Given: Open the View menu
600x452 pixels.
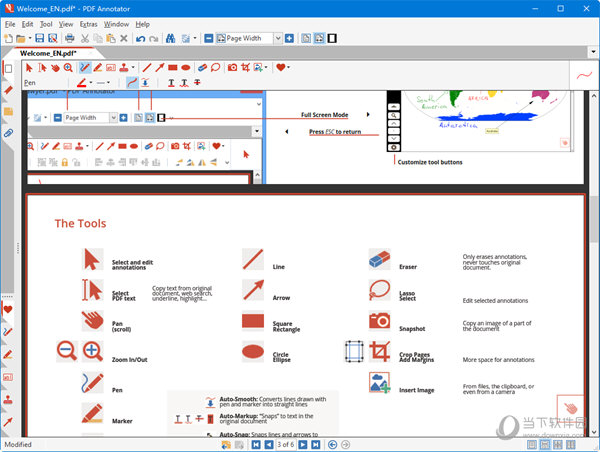Looking at the screenshot, I should click(66, 24).
